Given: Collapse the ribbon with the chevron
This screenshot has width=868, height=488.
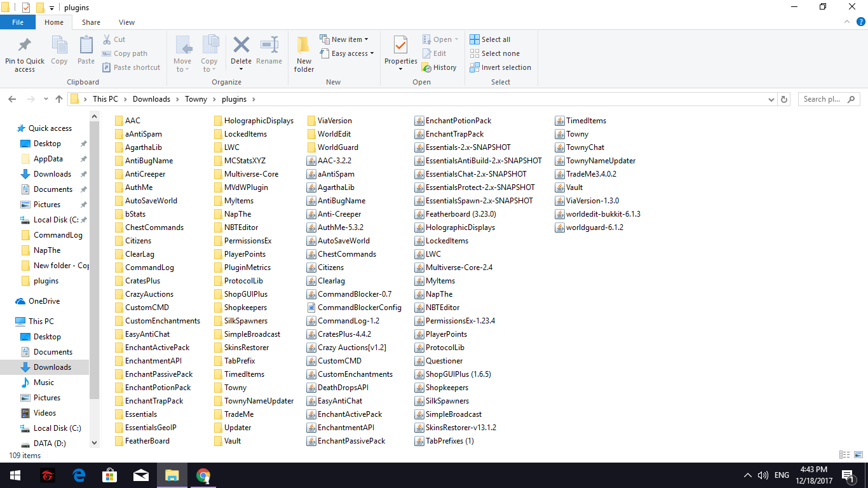Looking at the screenshot, I should (846, 22).
